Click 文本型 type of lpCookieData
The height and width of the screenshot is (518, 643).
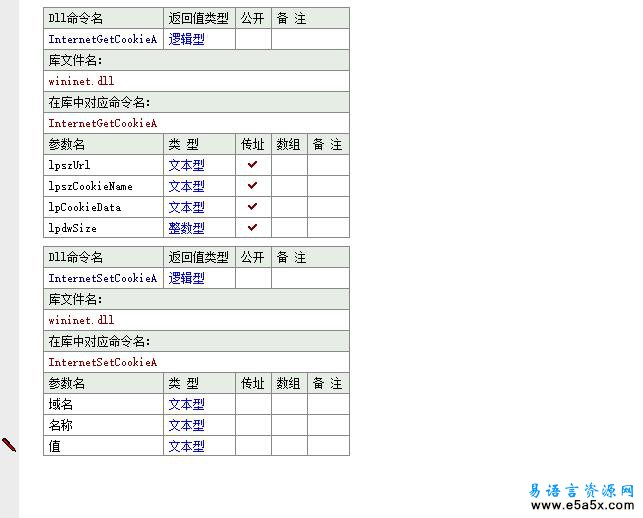[x=187, y=207]
